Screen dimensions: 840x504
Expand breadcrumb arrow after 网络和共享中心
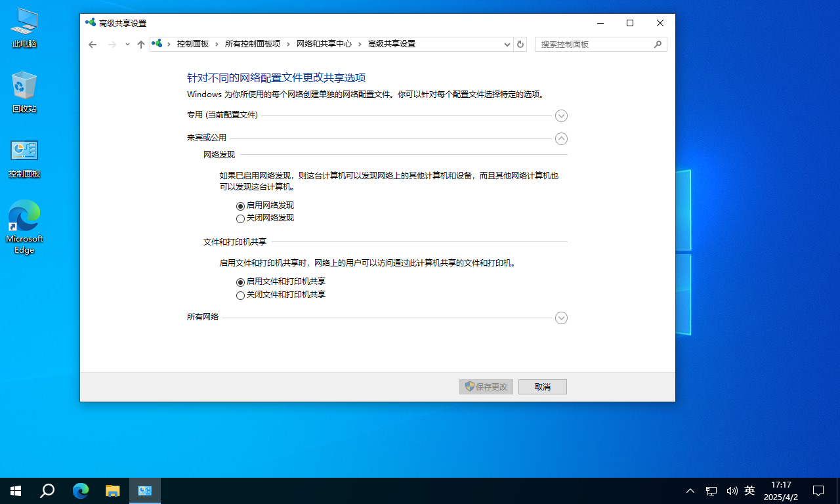[x=360, y=44]
